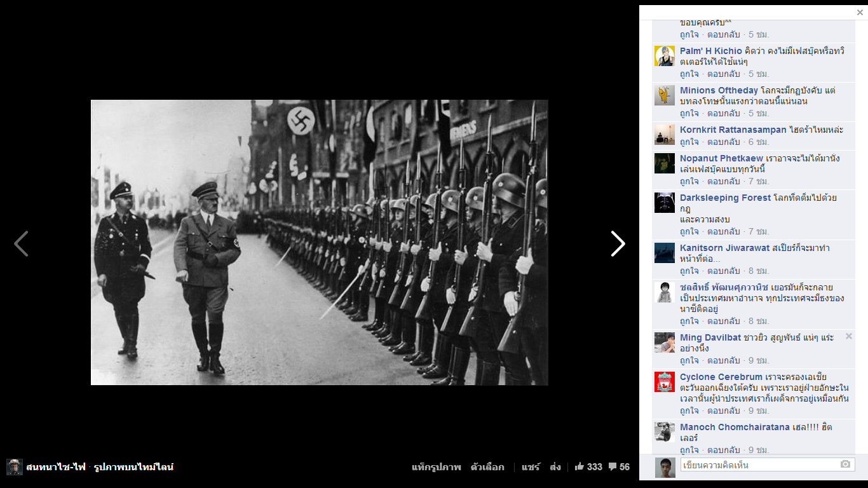Image resolution: width=868 pixels, height=488 pixels.
Task: Open Minions Oftheday's profile picture
Action: pyautogui.click(x=665, y=95)
